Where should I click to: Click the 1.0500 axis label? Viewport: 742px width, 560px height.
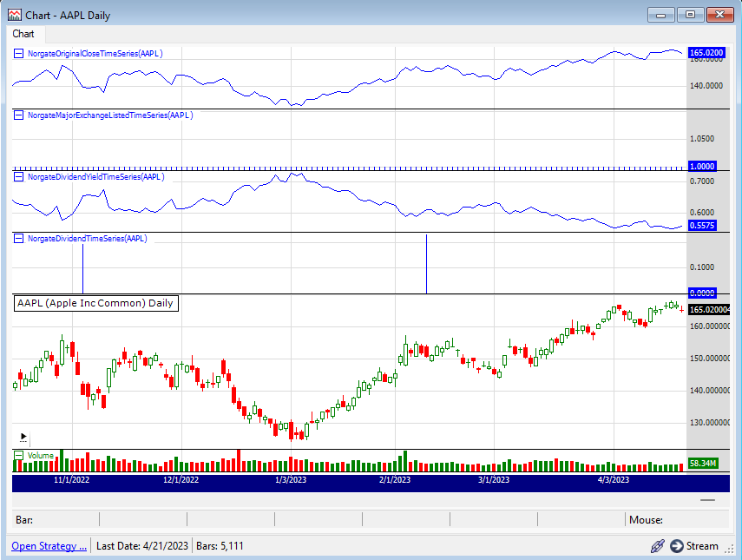[702, 139]
